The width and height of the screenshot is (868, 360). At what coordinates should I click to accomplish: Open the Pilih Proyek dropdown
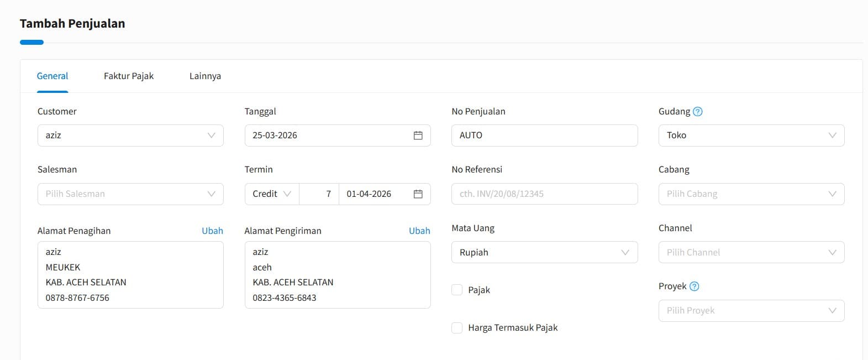coord(751,311)
